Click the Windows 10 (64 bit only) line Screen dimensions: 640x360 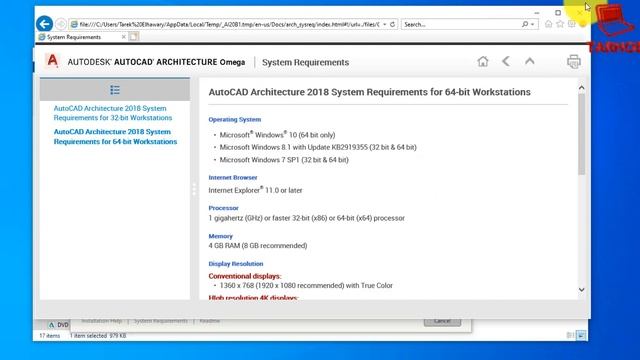278,135
